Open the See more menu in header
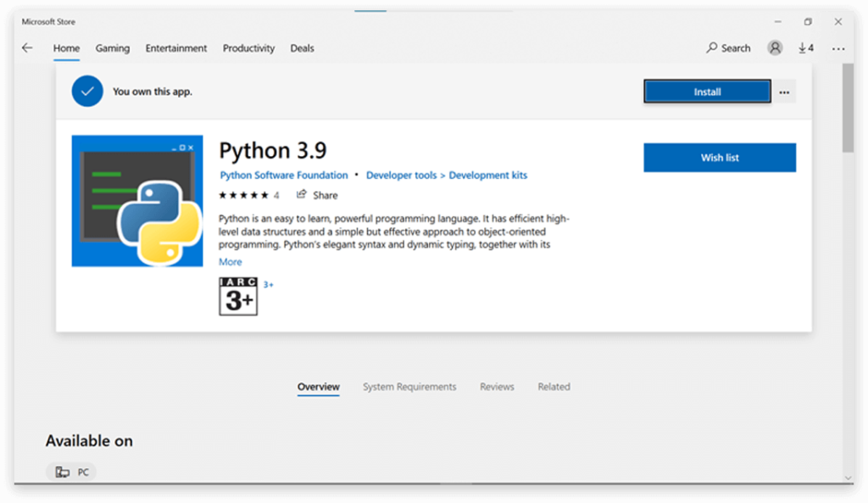Viewport: 868px width, 503px height. 837,48
